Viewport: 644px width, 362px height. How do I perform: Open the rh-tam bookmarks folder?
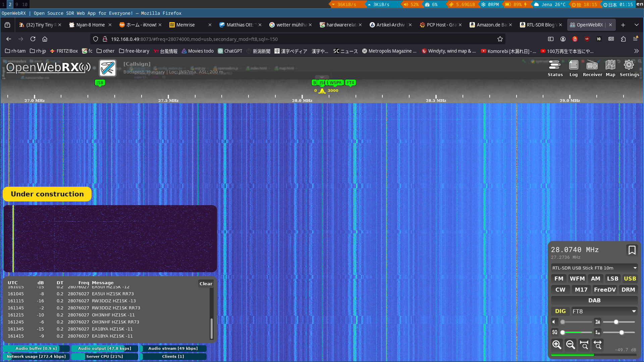(15, 51)
